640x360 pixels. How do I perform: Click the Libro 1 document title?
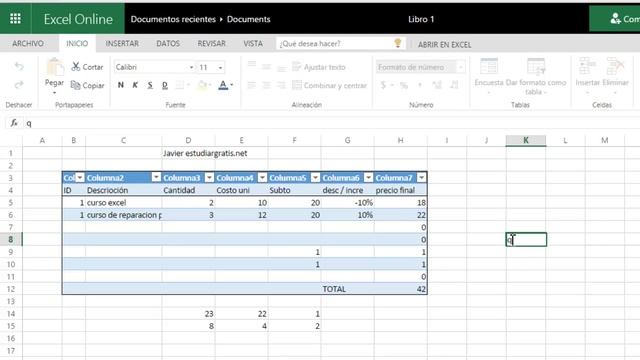tap(421, 19)
